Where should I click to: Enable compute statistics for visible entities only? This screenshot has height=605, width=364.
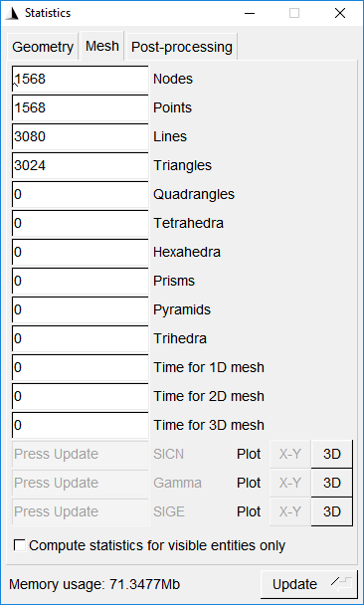pos(20,545)
